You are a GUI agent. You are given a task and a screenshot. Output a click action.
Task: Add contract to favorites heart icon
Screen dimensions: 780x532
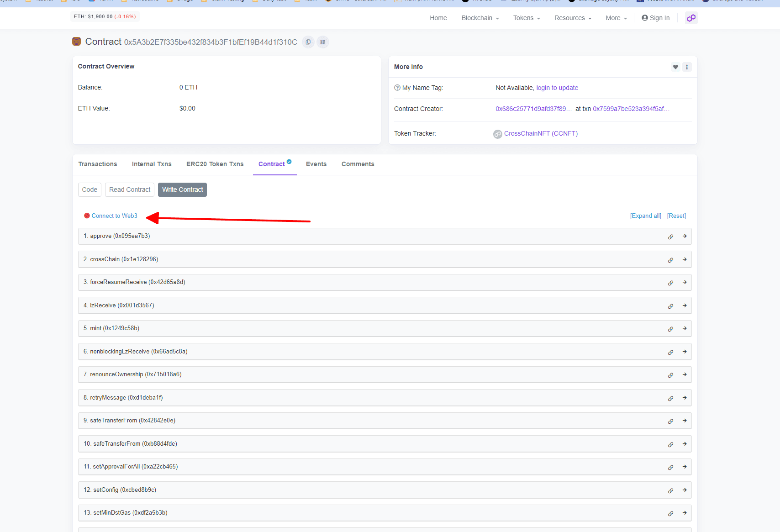click(x=675, y=67)
